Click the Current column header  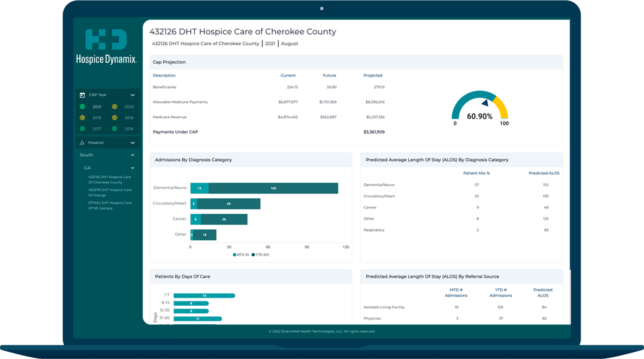click(288, 75)
